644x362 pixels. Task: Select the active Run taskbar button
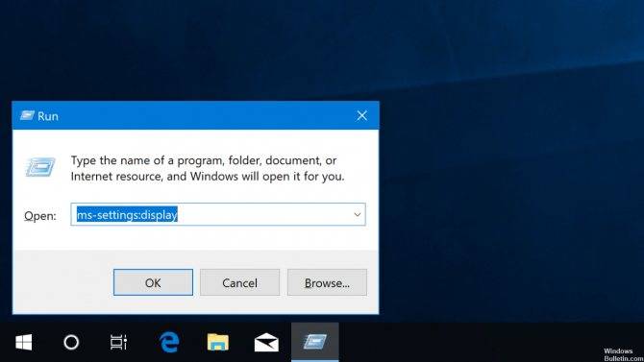[x=315, y=342]
